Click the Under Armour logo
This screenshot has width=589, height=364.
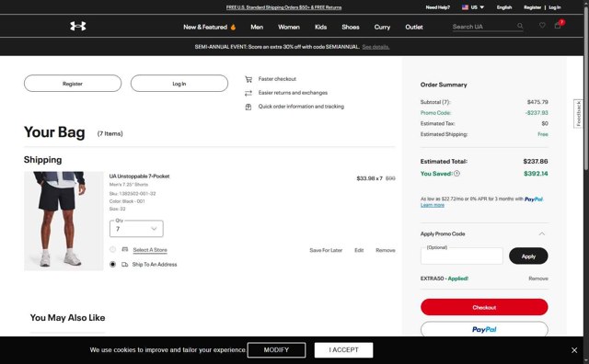click(x=77, y=26)
